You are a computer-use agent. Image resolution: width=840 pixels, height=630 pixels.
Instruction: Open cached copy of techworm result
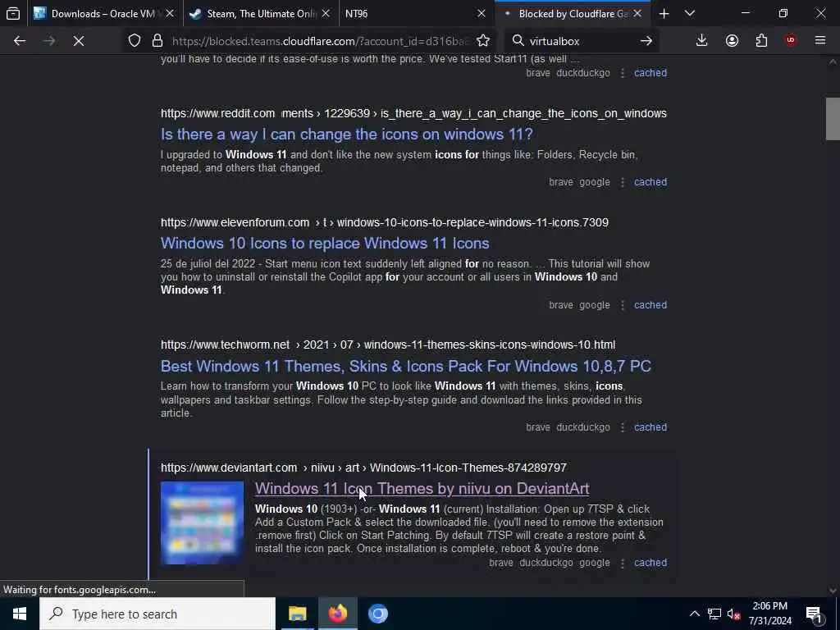pyautogui.click(x=651, y=427)
